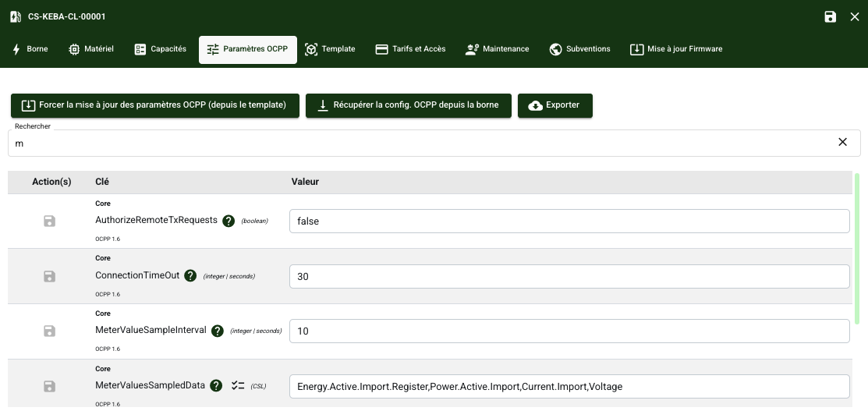Go to the Tarifs et Accès tab

410,49
